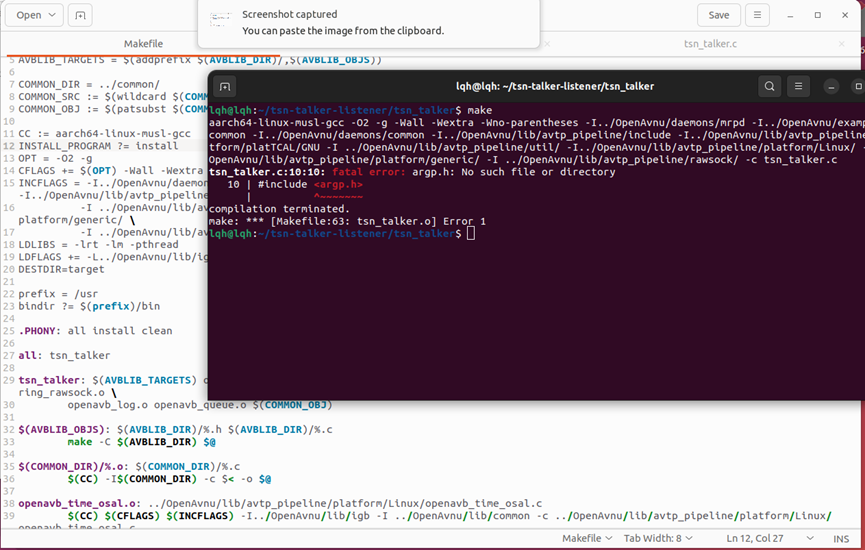
Task: Open new terminal tab icon
Action: click(225, 87)
